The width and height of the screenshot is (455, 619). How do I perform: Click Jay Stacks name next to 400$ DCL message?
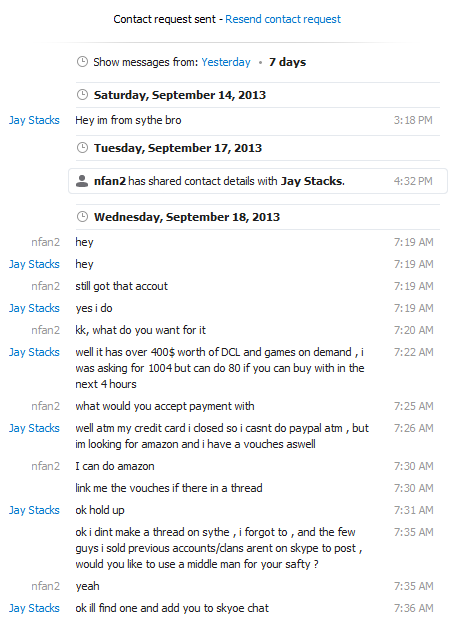click(34, 352)
